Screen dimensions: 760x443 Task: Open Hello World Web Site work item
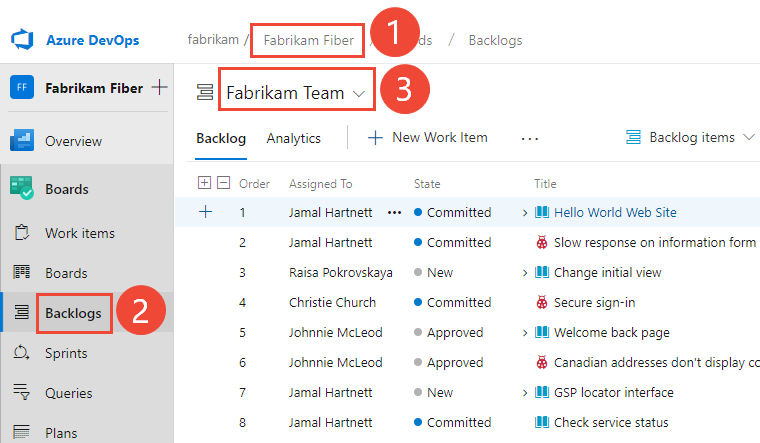pos(615,213)
